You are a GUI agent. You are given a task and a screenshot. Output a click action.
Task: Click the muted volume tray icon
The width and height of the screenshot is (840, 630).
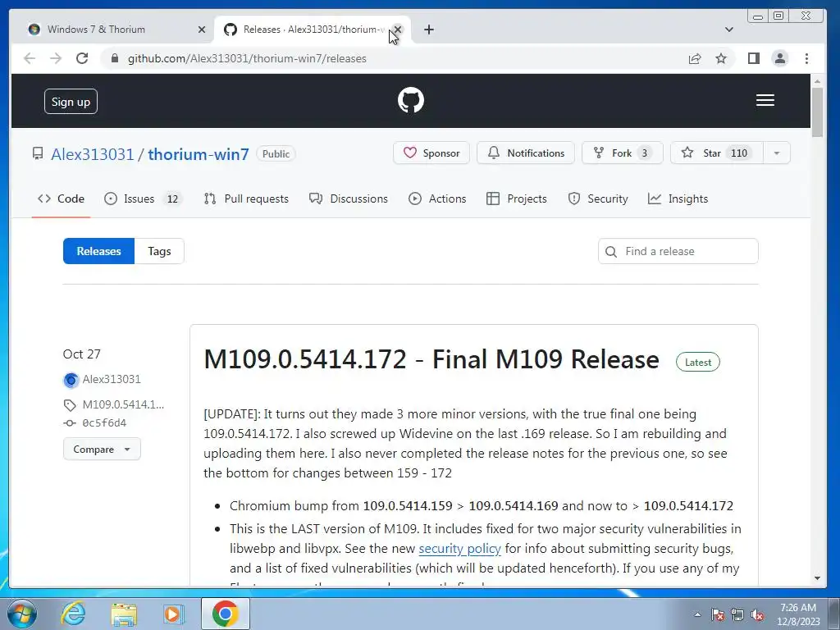click(757, 614)
